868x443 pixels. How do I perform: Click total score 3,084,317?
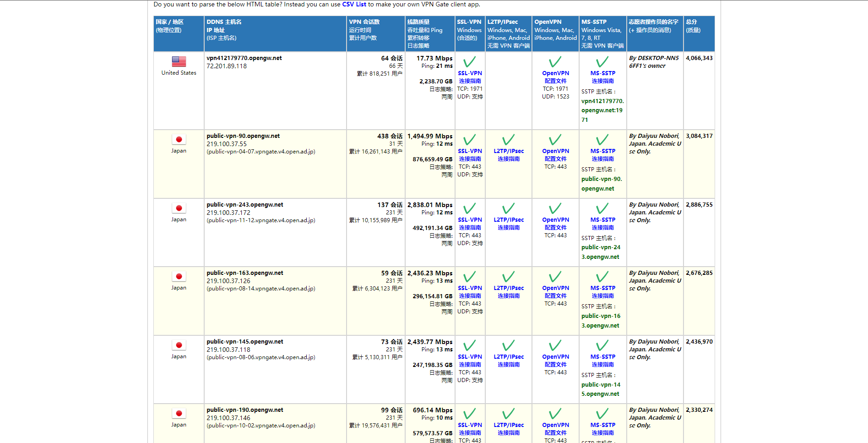coord(699,136)
